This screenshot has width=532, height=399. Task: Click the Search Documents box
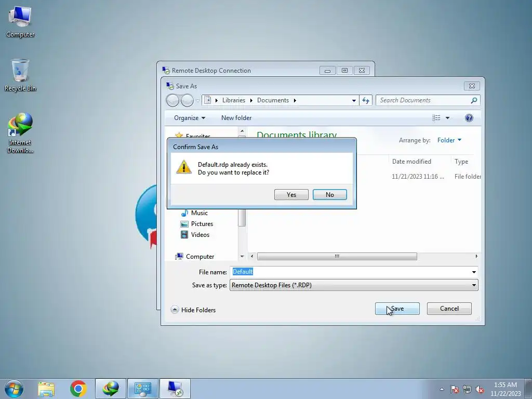coord(423,100)
